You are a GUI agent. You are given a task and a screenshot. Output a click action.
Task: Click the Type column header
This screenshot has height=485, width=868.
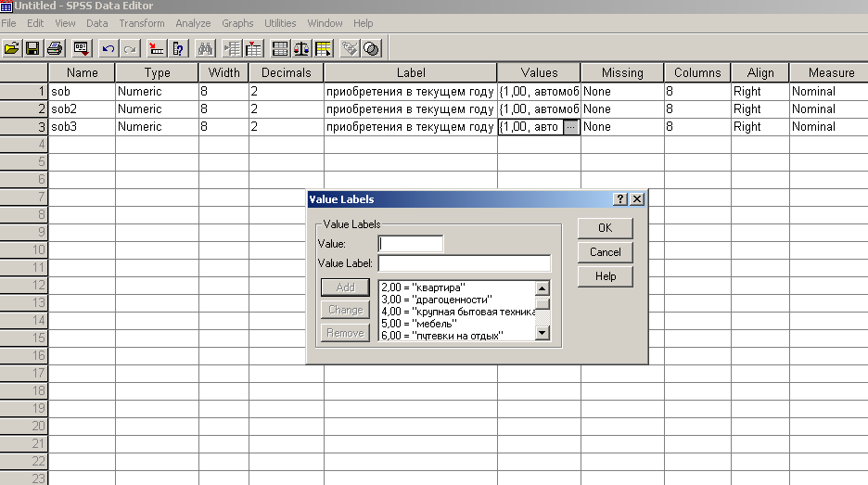(158, 73)
